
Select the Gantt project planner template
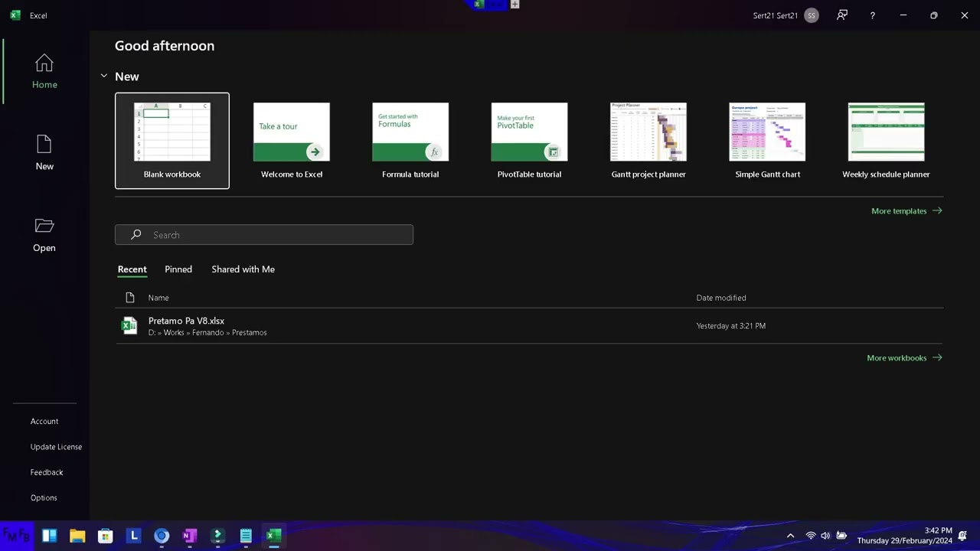click(648, 141)
